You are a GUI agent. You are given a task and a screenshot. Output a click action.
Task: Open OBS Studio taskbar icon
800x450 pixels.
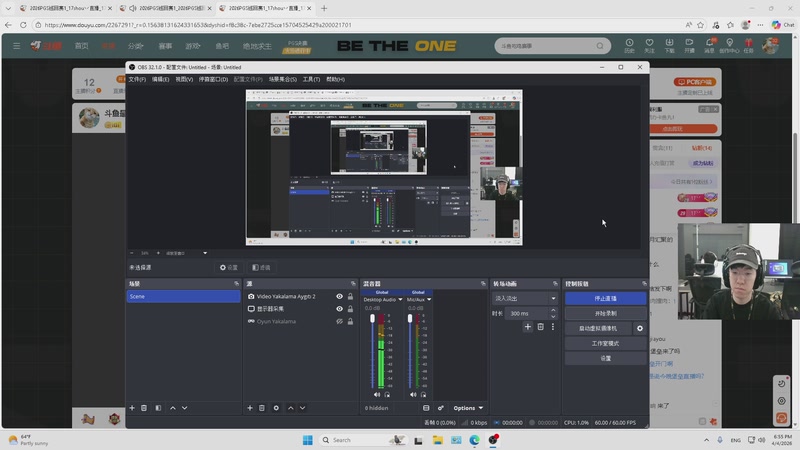click(x=493, y=440)
